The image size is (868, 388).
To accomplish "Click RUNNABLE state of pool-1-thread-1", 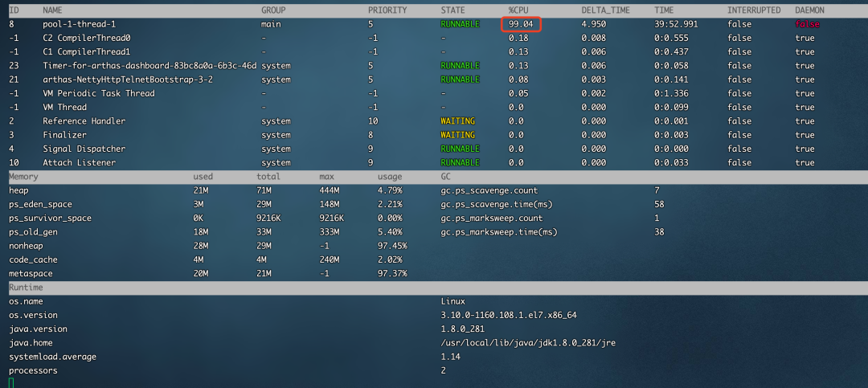I will click(460, 24).
